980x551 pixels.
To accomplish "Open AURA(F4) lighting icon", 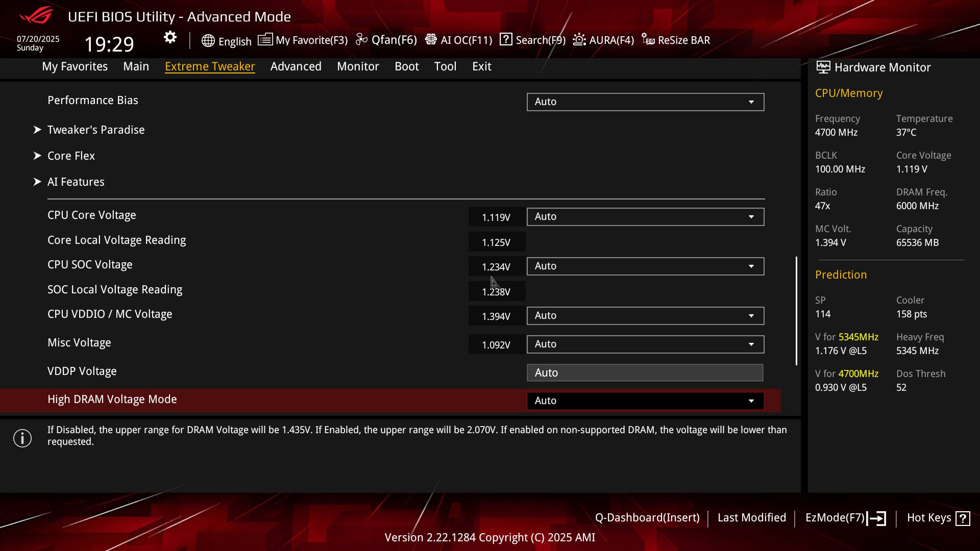I will point(579,40).
